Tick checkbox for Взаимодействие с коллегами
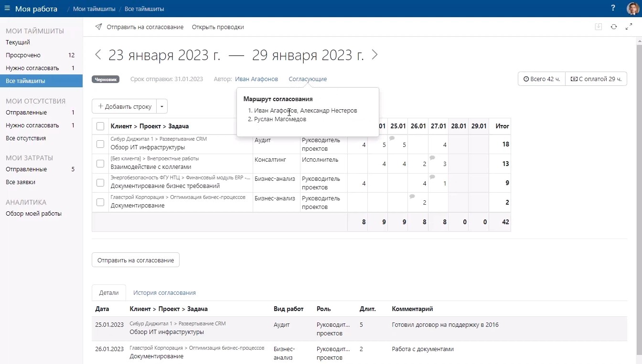The image size is (642, 364). [100, 164]
